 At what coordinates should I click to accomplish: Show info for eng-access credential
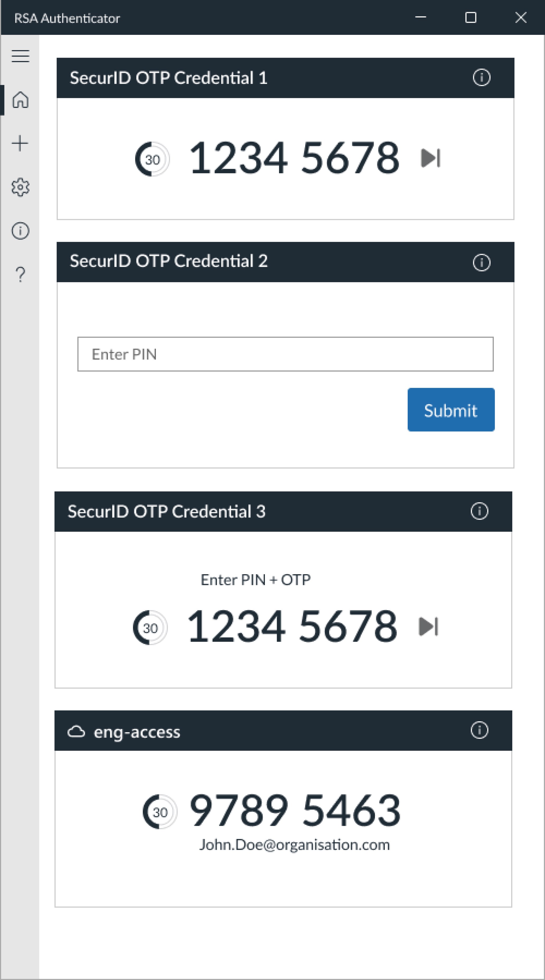(479, 730)
